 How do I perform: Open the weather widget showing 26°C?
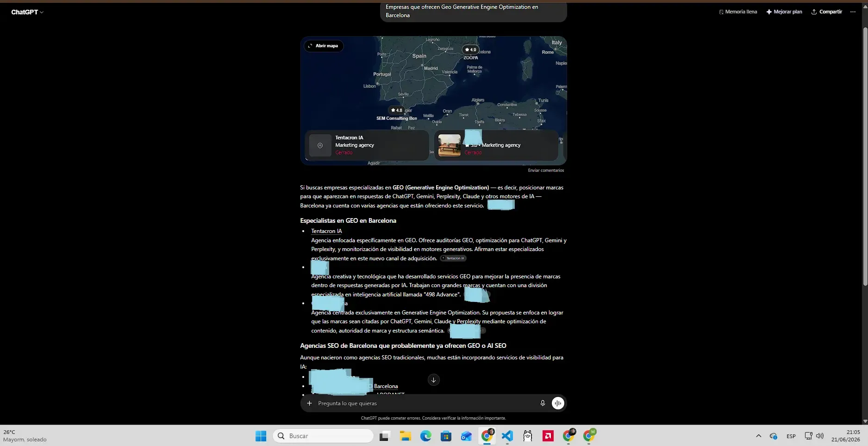point(25,436)
